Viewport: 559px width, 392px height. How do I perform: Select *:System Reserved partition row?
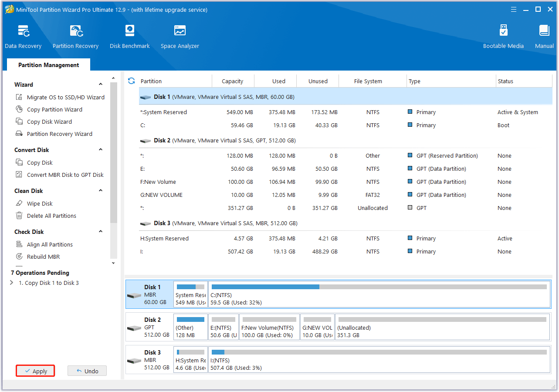[x=346, y=112]
